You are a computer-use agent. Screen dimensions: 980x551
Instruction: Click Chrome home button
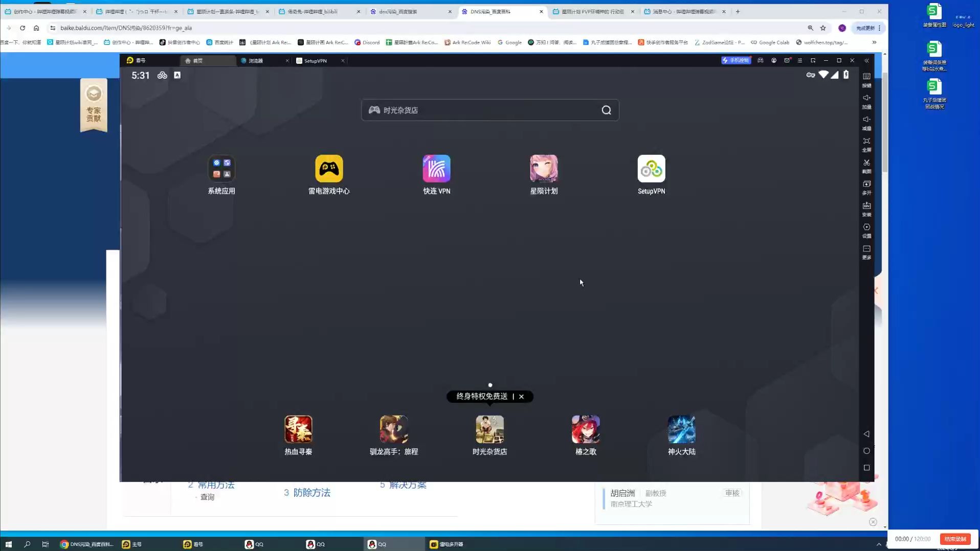coord(36,28)
